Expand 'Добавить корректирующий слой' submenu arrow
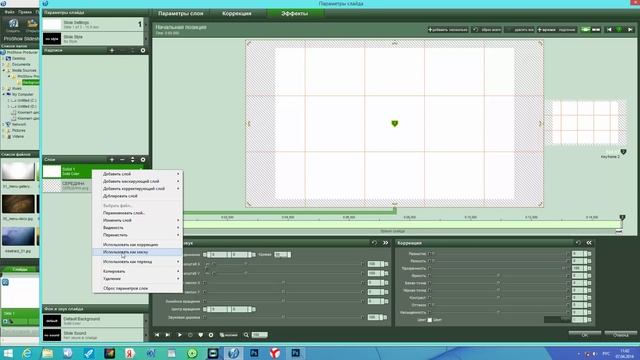This screenshot has height=360, width=640. (x=178, y=189)
